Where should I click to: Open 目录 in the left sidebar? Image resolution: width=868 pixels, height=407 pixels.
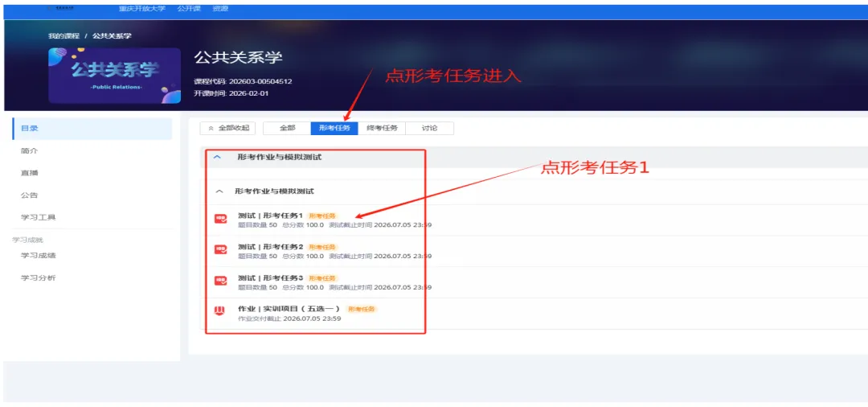tap(92, 129)
